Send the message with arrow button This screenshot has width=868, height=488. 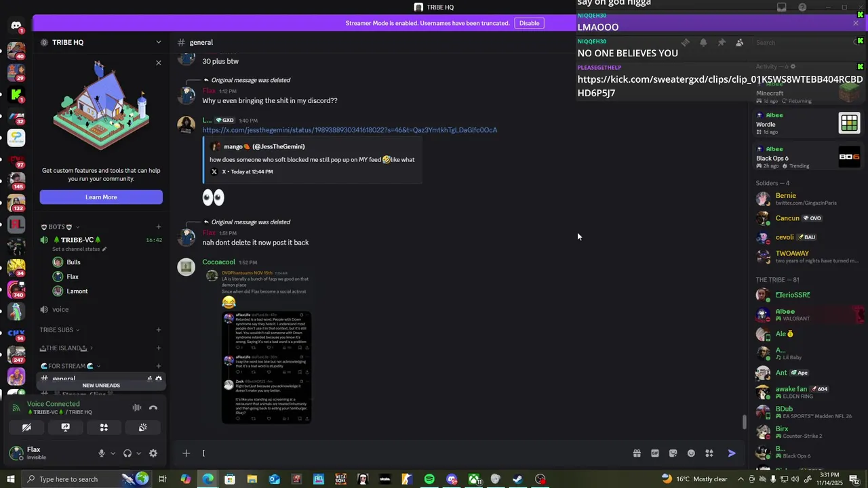tap(732, 453)
